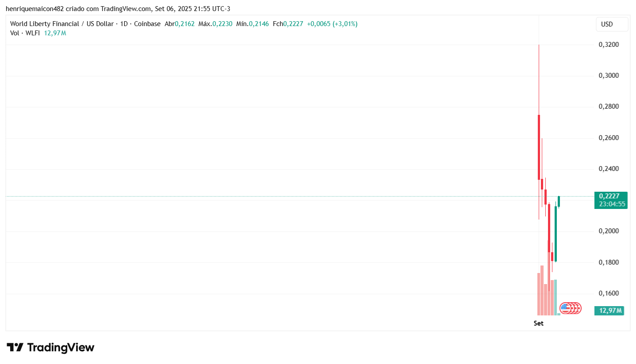Click the 0,2400 price axis label
Viewport: 636px width, 364px height.
tap(609, 169)
